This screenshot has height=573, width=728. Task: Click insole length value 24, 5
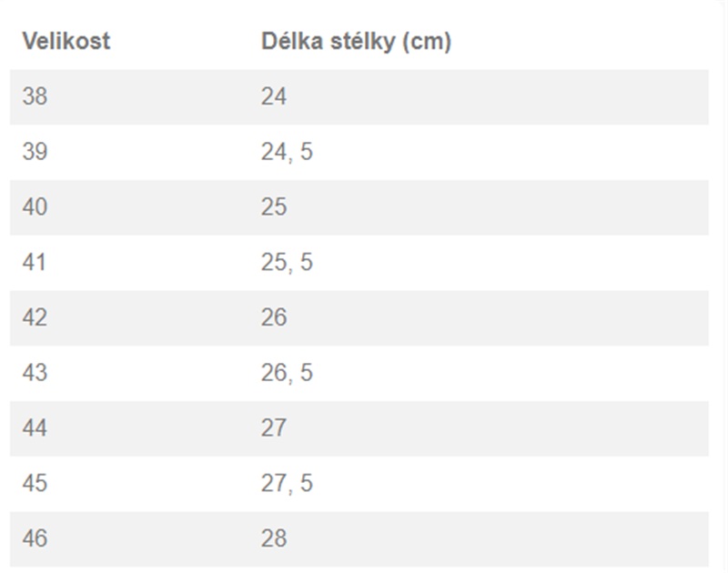[x=287, y=152]
